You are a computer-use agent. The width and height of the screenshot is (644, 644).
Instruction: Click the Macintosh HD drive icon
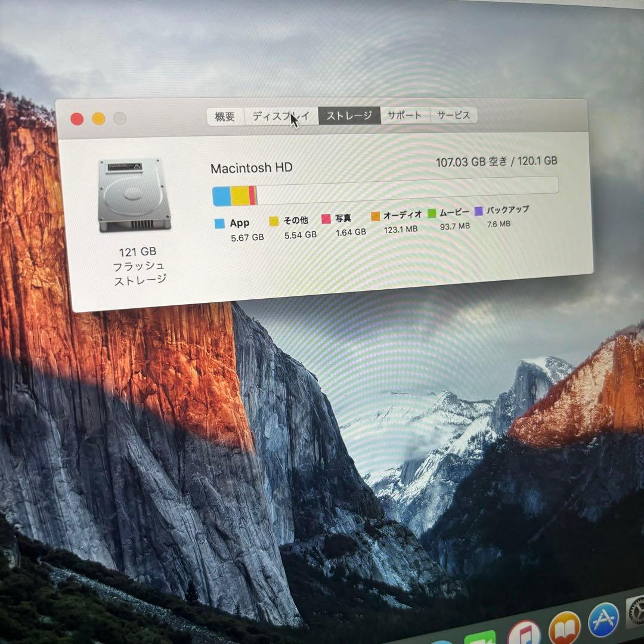[x=134, y=194]
